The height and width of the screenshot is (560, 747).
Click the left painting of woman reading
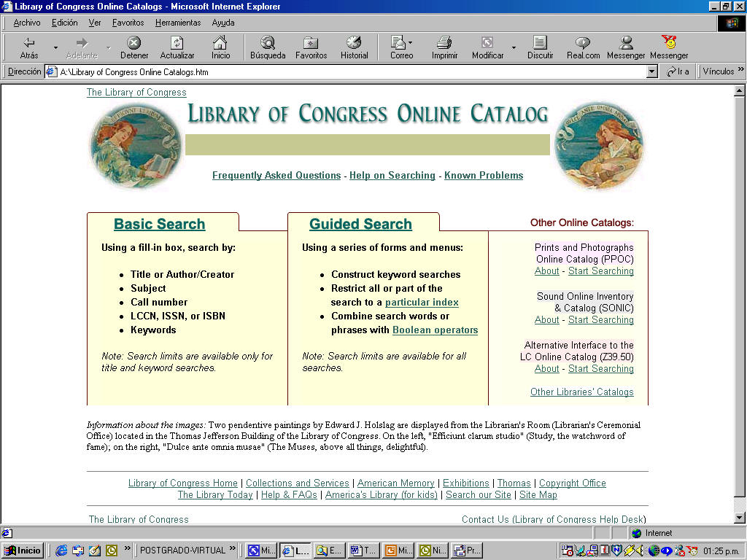click(x=135, y=145)
